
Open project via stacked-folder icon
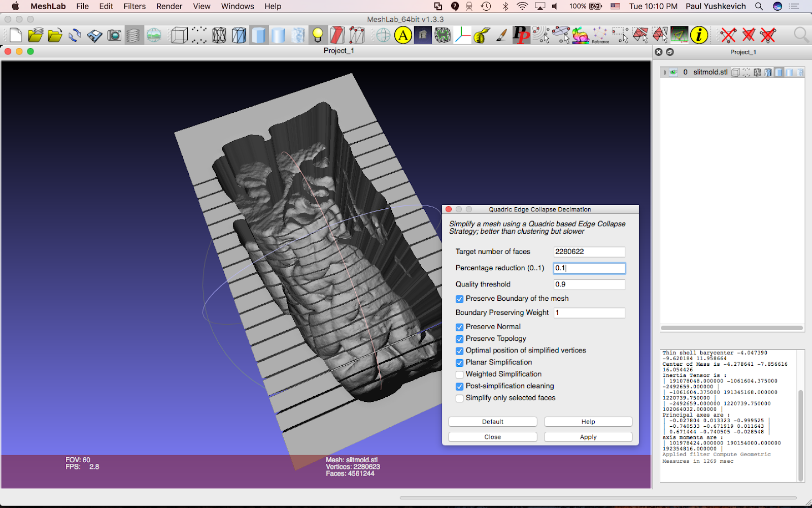click(36, 35)
